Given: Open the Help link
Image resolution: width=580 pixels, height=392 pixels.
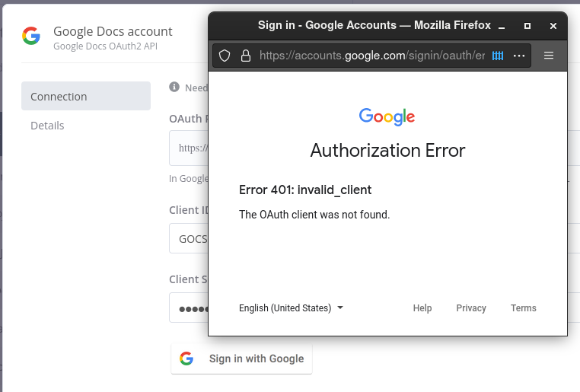Looking at the screenshot, I should pos(422,308).
